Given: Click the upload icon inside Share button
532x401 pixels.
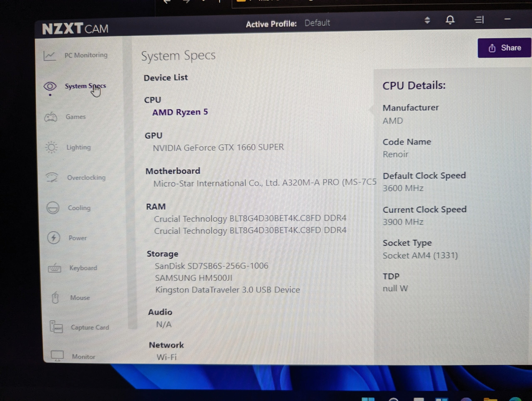Looking at the screenshot, I should click(492, 48).
